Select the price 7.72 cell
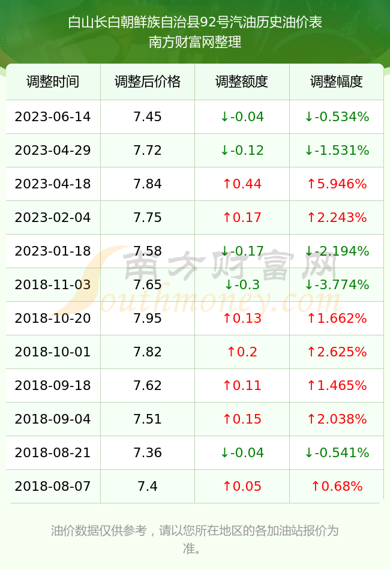Screen dimensions: 390x588 coord(148,151)
